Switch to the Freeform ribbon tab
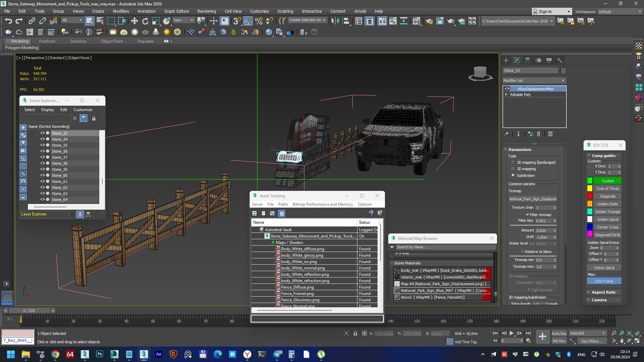Viewport: 644px width, 362px height. tap(47, 41)
